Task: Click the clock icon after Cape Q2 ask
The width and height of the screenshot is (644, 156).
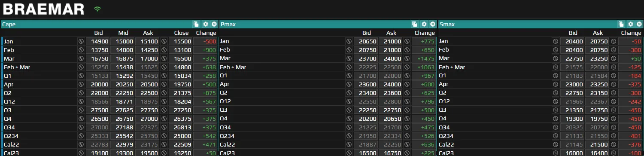Action: tap(164, 93)
